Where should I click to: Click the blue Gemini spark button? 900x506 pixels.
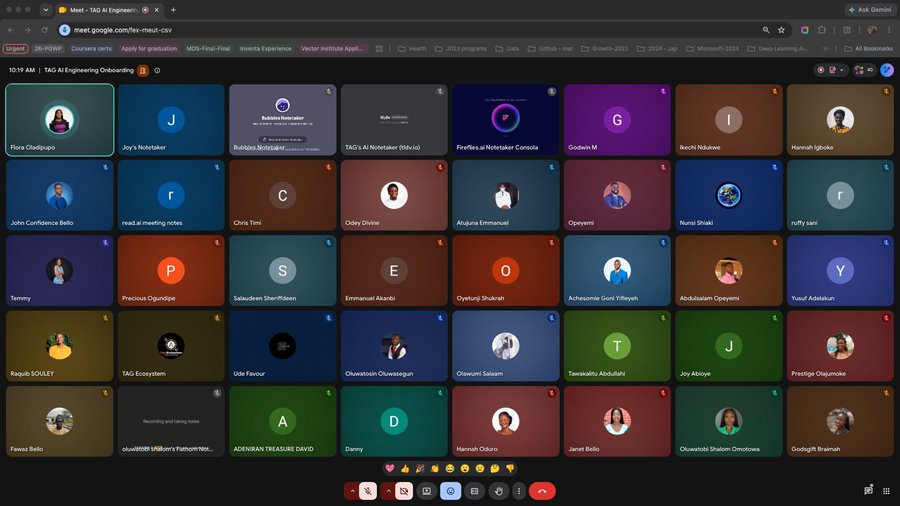pyautogui.click(x=887, y=70)
